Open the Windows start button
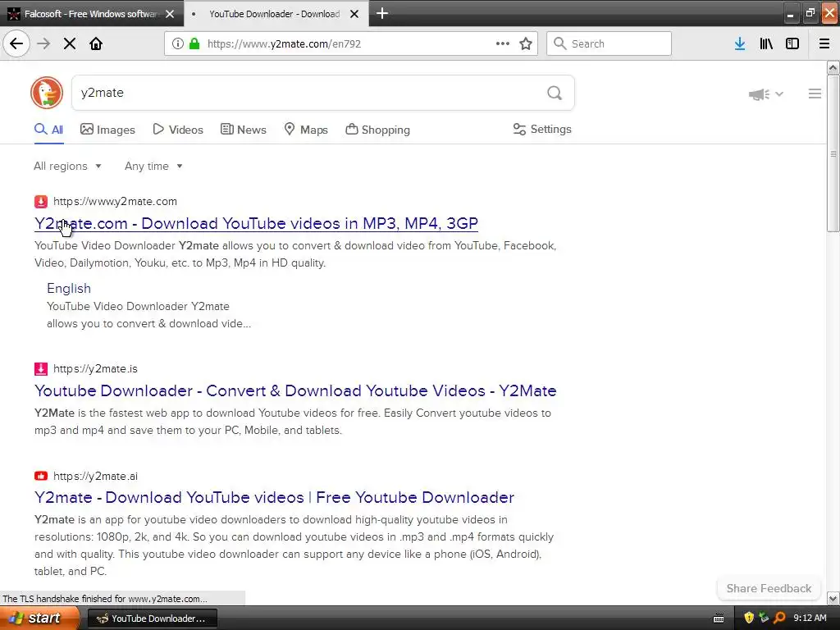Screen dimensions: 840x630 pos(39,619)
